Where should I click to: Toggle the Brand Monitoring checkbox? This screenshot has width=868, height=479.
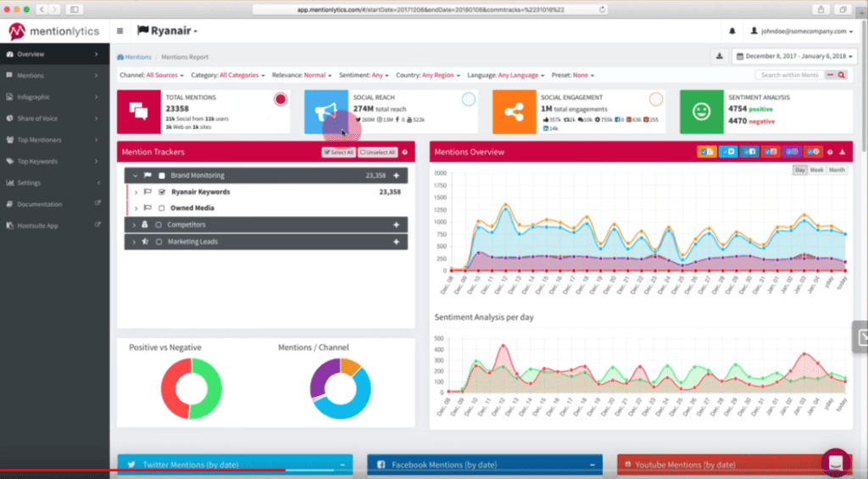point(162,175)
